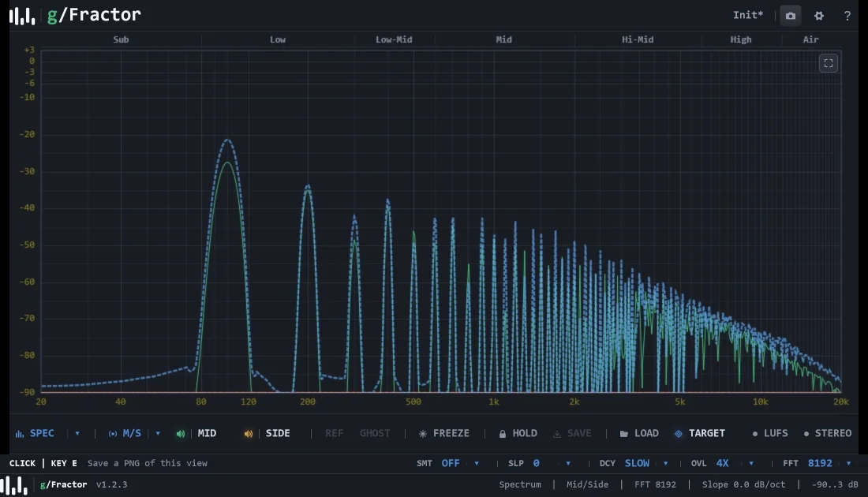
Task: Enable the REF overlay
Action: [334, 433]
